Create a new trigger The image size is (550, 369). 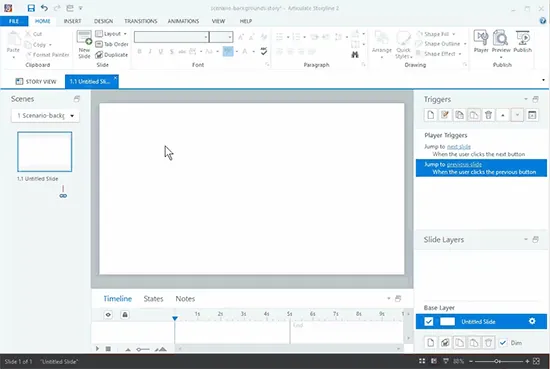[x=431, y=115]
